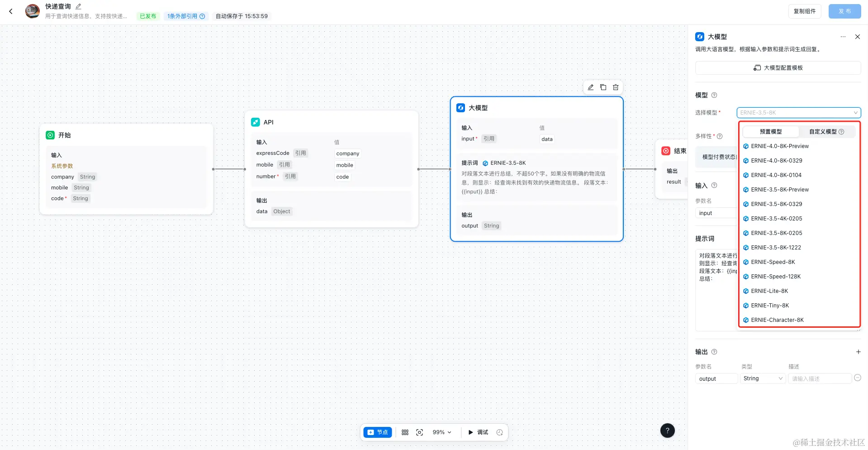The height and width of the screenshot is (450, 868).
Task: Click the help icon beside 模型 heading
Action: [714, 95]
